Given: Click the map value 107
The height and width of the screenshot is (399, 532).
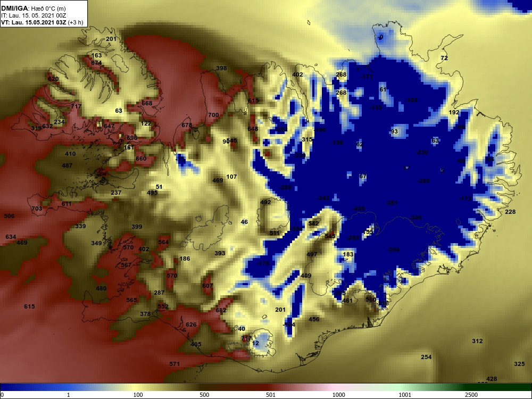Looking at the screenshot, I should pyautogui.click(x=232, y=177).
